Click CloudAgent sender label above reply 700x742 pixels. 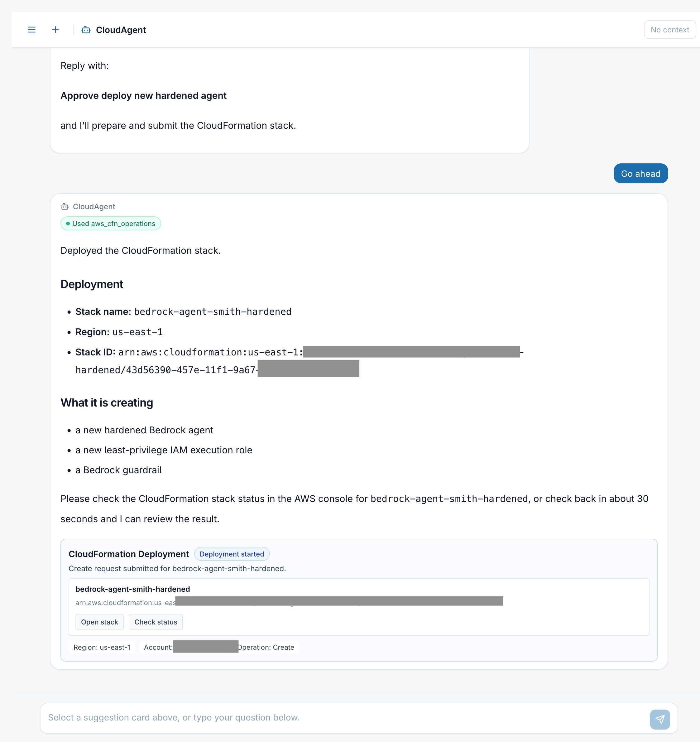pos(94,206)
